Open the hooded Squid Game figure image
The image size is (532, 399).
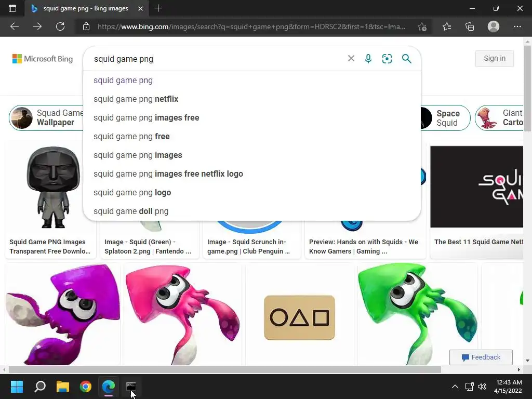point(52,187)
